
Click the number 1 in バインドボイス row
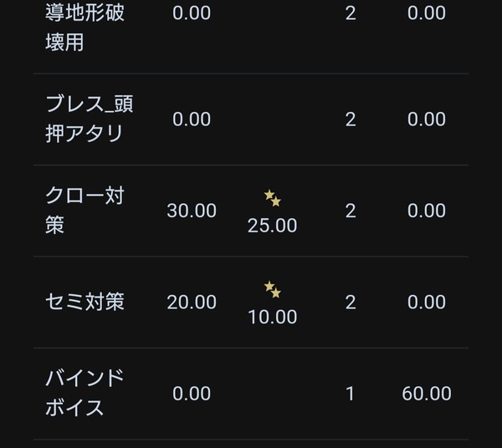point(351,394)
